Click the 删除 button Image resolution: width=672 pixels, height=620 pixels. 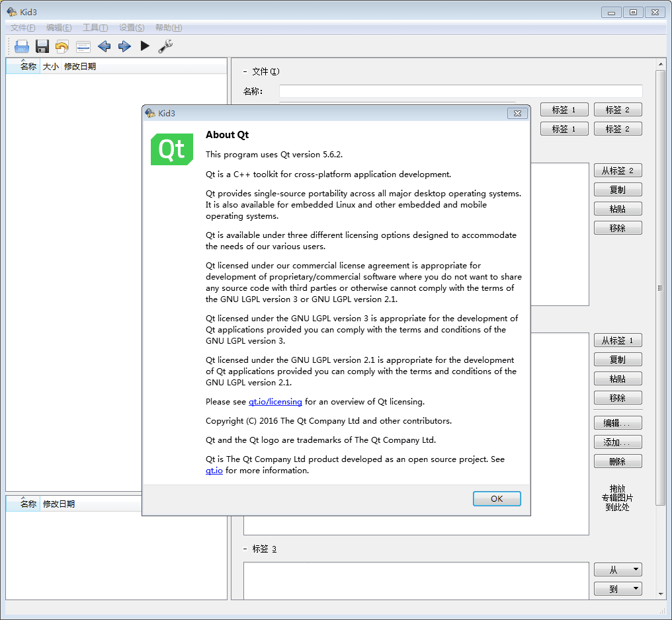[618, 461]
